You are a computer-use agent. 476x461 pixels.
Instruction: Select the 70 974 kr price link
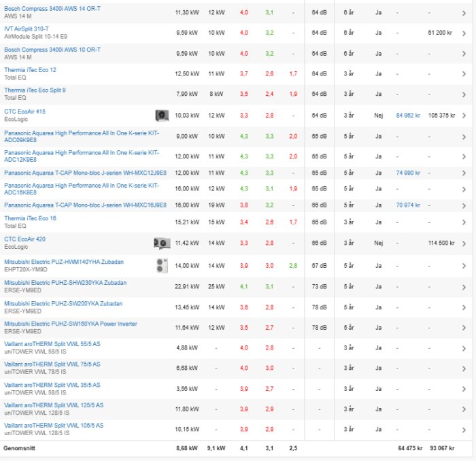(x=409, y=205)
